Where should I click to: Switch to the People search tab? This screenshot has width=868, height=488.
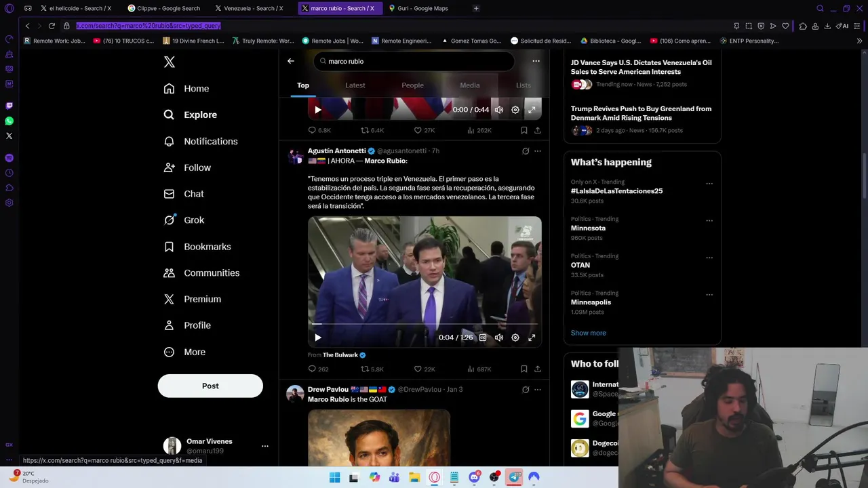(x=412, y=85)
